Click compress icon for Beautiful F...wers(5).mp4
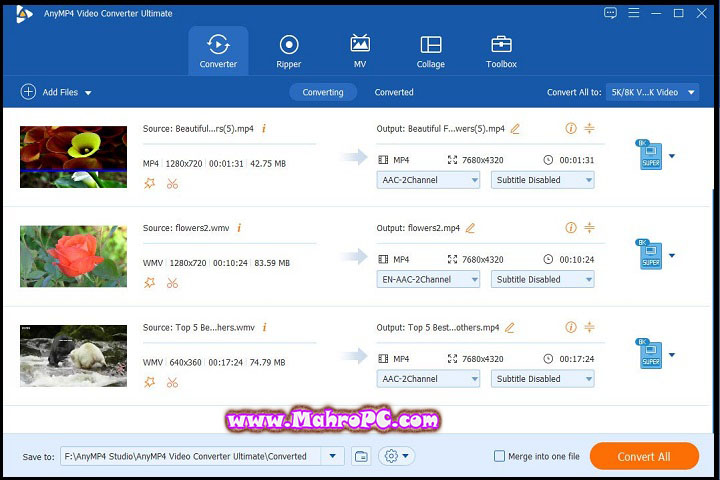This screenshot has height=480, width=720. (589, 128)
